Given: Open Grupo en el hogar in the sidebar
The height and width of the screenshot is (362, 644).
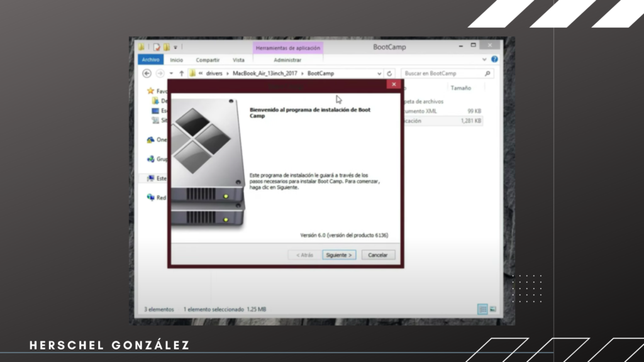Looking at the screenshot, I should tap(157, 159).
